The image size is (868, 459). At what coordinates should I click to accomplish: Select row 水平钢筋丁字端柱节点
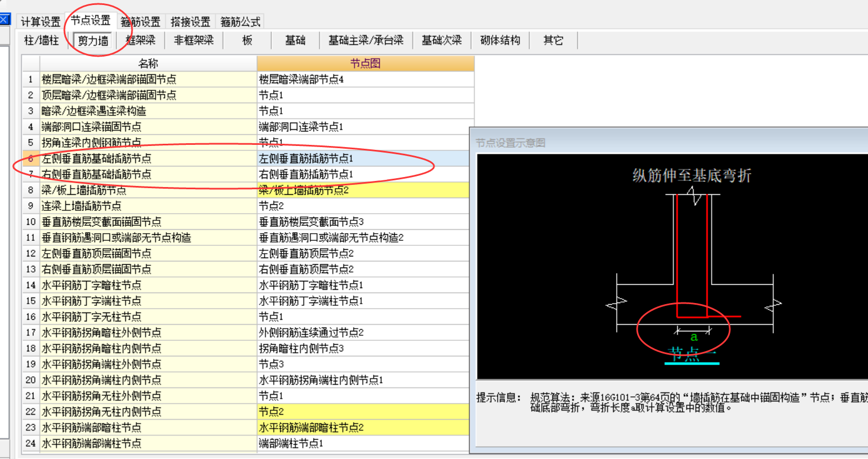(x=148, y=301)
